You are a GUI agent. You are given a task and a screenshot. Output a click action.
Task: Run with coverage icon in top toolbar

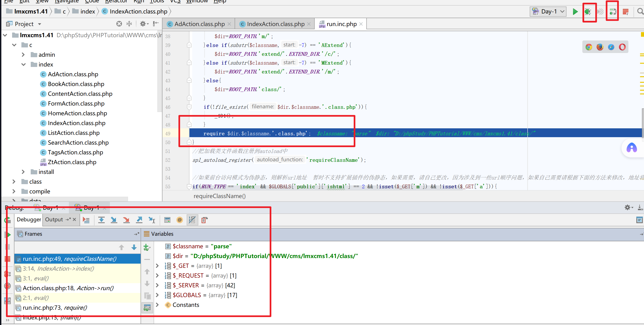[600, 11]
